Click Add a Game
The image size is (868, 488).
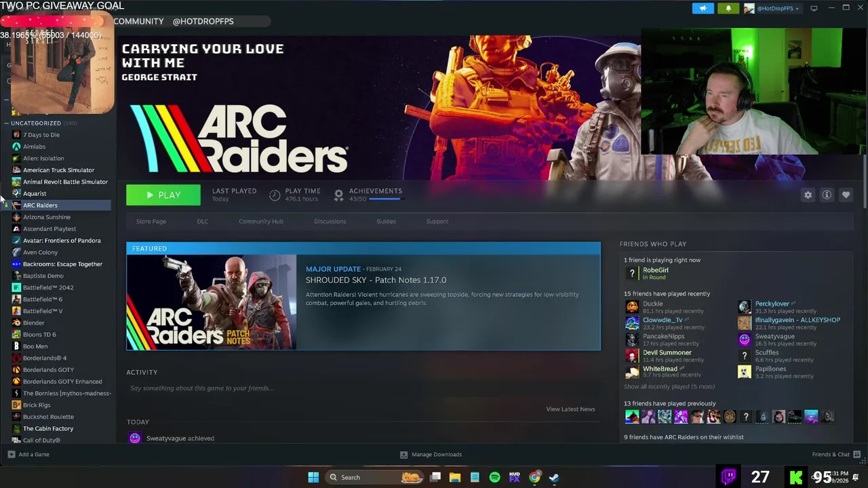coord(28,455)
